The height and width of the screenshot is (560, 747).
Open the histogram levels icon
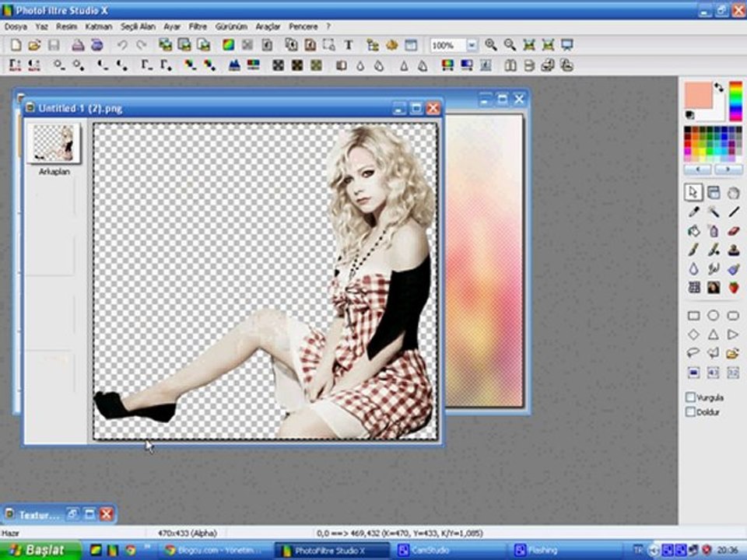pos(234,65)
